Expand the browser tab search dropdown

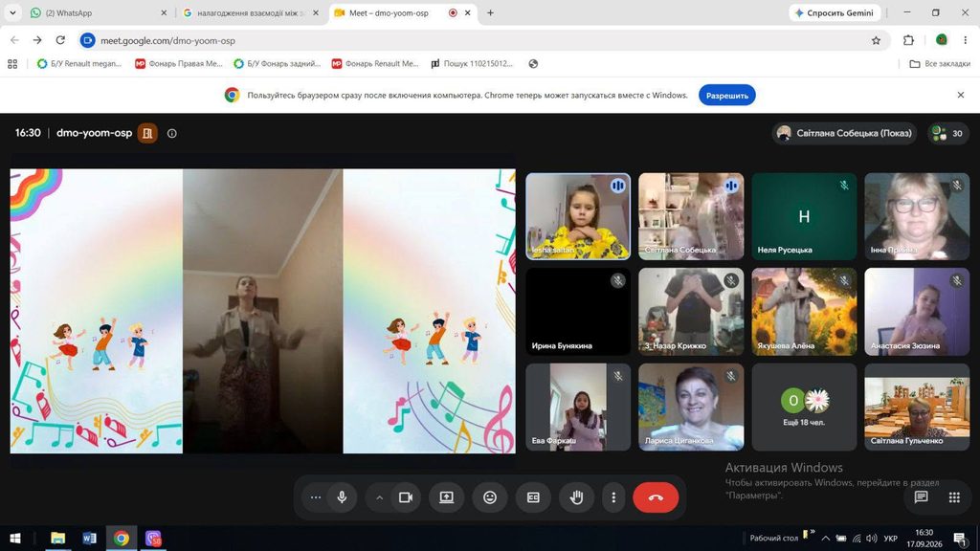12,12
